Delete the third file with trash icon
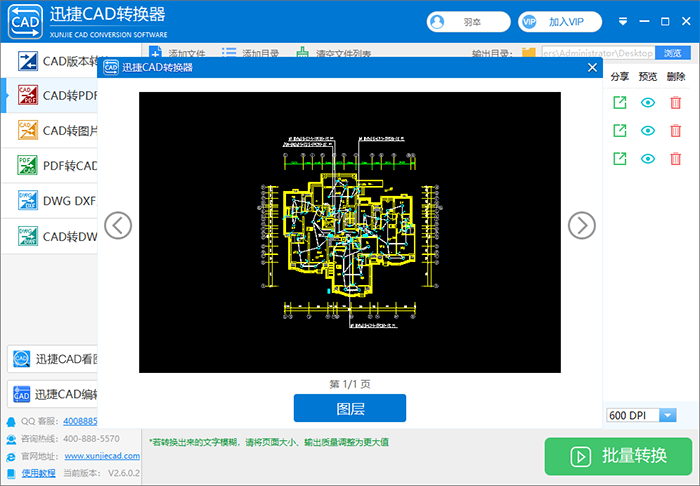The height and width of the screenshot is (486, 700). pos(676,158)
